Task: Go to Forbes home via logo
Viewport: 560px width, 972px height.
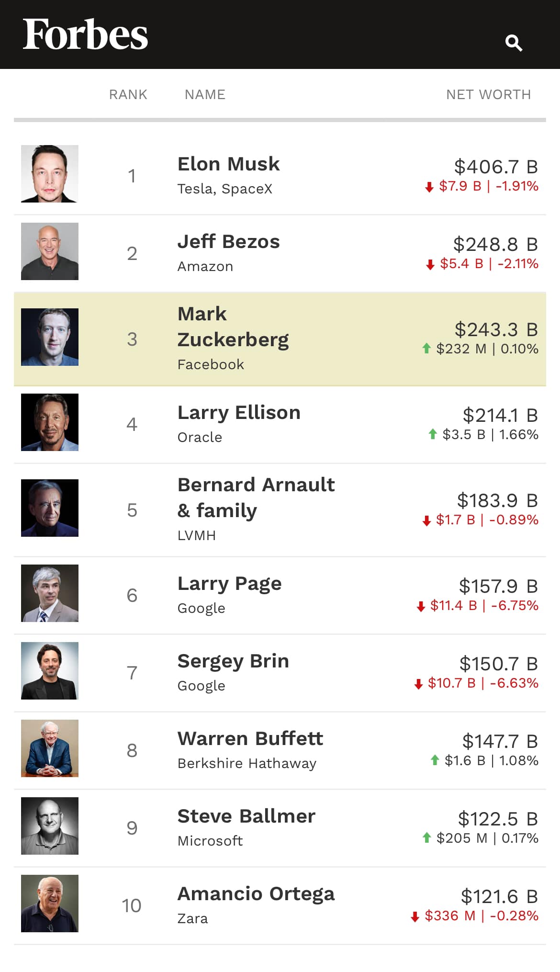Action: pyautogui.click(x=85, y=34)
